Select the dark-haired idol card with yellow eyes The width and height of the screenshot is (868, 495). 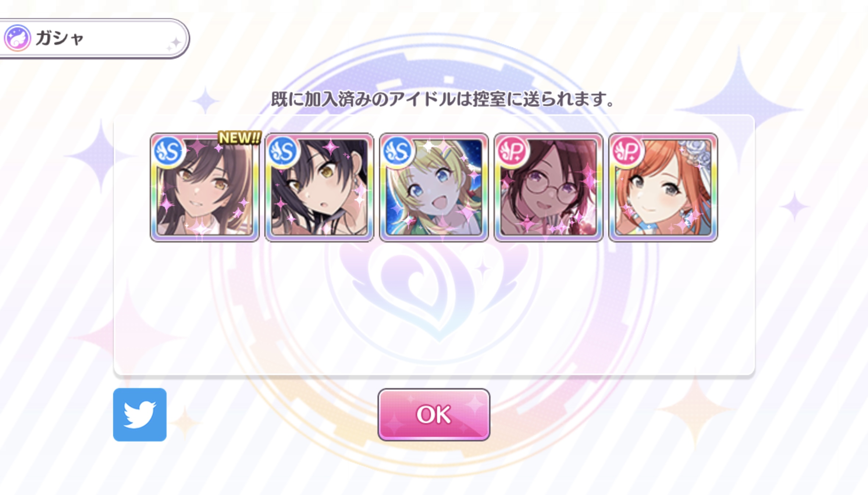pos(319,187)
